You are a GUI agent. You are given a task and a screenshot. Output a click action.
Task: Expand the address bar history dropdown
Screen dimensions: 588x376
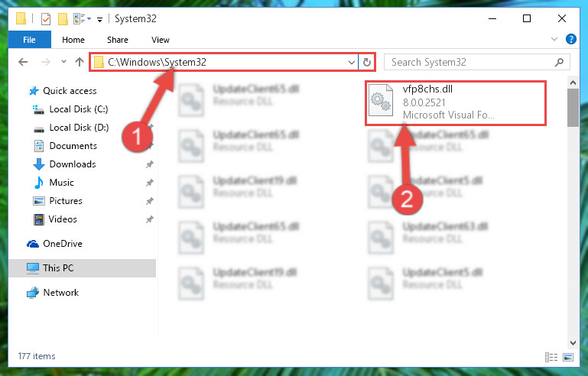(x=352, y=62)
